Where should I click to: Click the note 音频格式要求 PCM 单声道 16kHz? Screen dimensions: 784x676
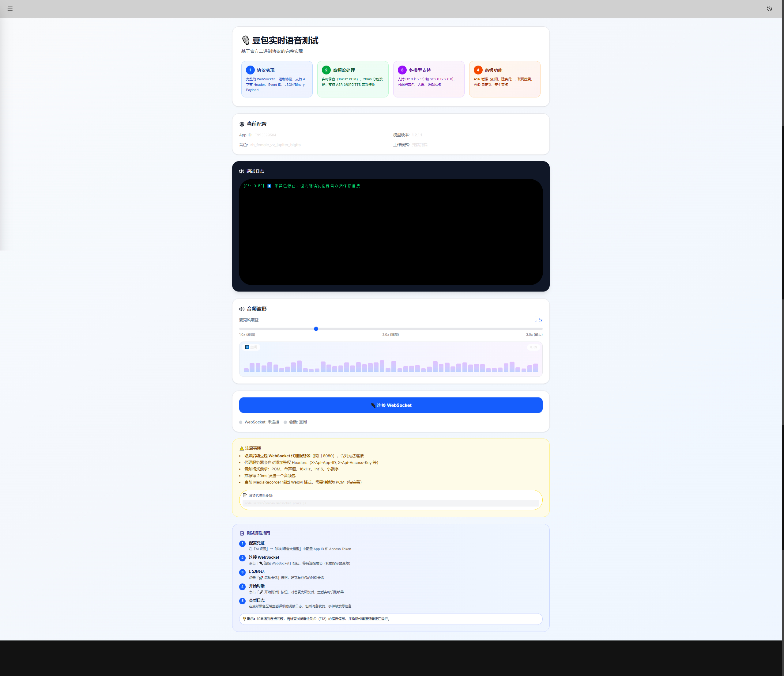pyautogui.click(x=291, y=469)
